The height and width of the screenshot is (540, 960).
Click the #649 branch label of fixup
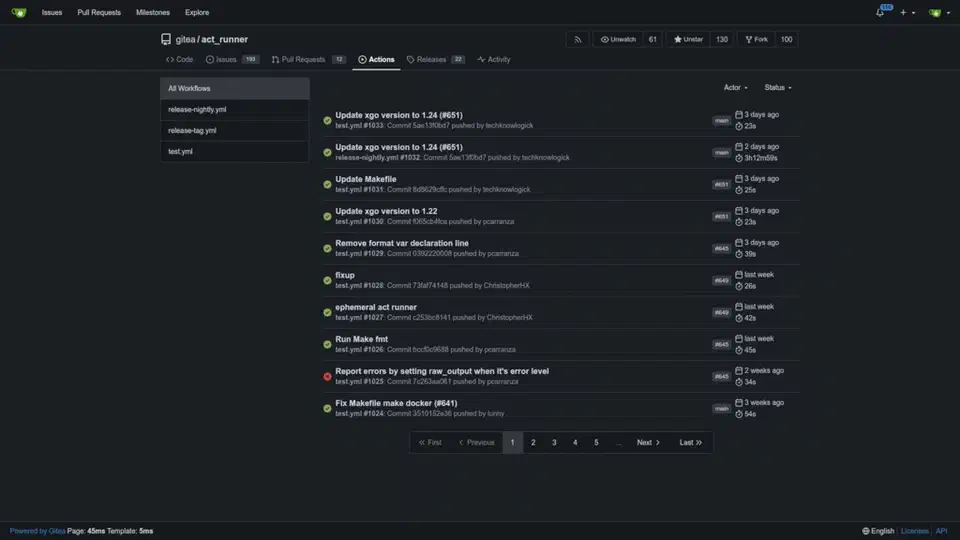(x=721, y=280)
